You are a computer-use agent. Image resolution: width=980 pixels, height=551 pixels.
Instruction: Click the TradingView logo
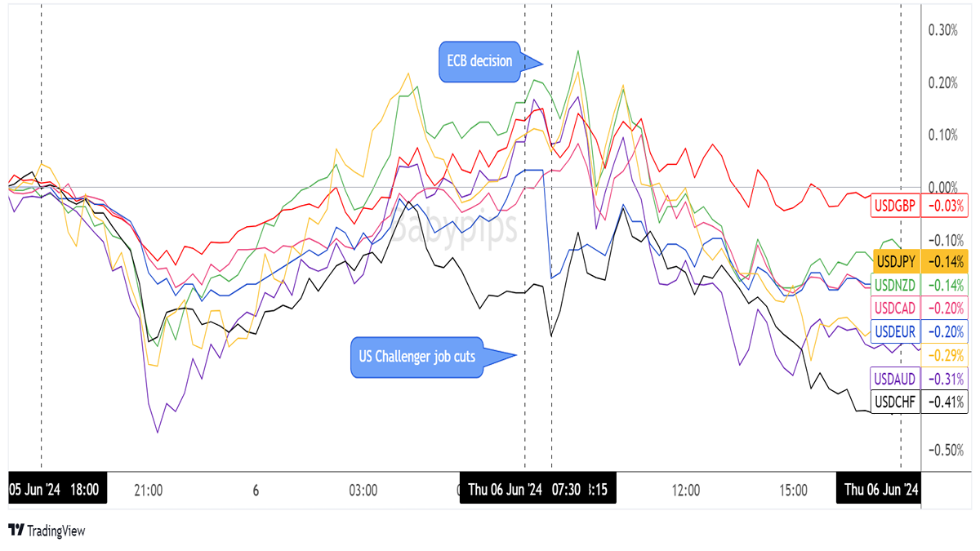(47, 531)
